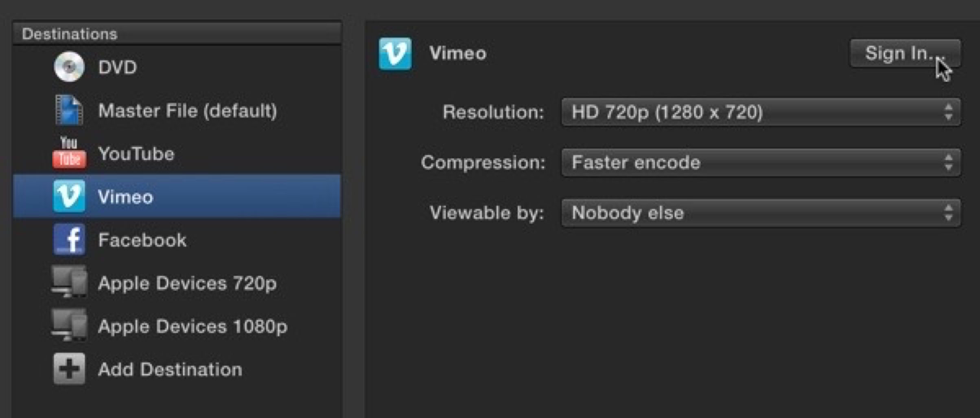The image size is (980, 418).
Task: Click the Master File filmstrip icon
Action: [x=69, y=110]
